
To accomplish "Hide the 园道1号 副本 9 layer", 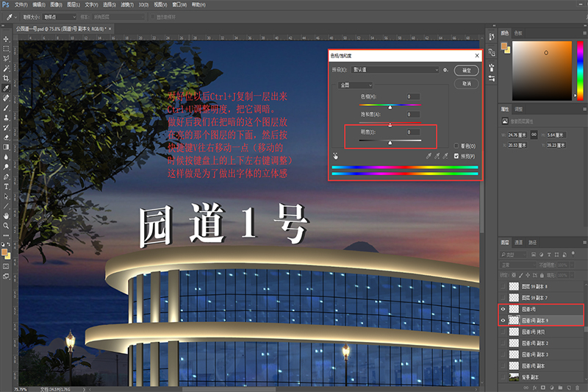I will tap(503, 321).
